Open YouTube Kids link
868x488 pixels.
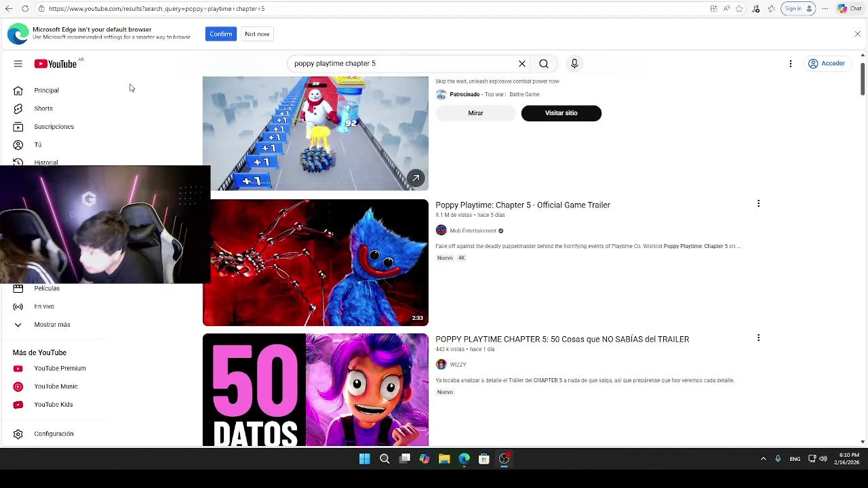54,405
